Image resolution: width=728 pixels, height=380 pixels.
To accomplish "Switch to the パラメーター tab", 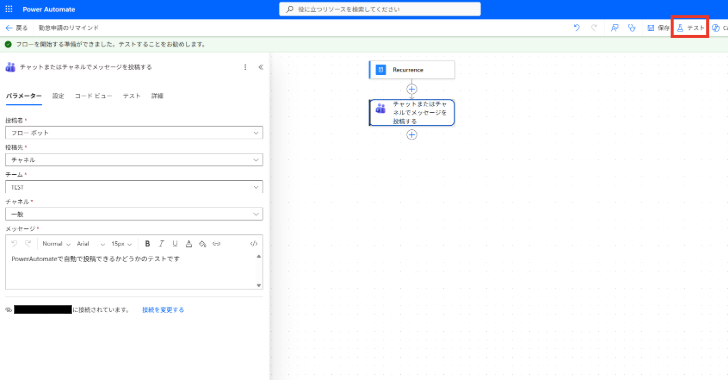I will (24, 96).
